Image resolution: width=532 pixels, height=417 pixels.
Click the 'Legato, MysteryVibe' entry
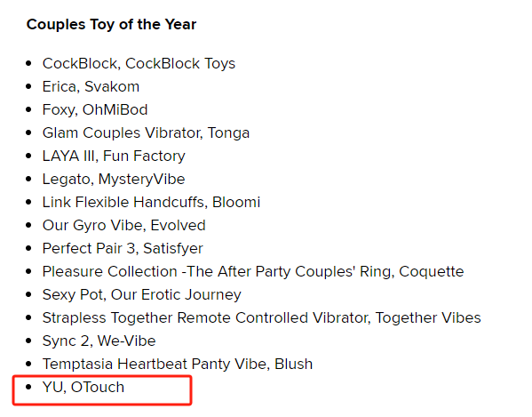(114, 179)
